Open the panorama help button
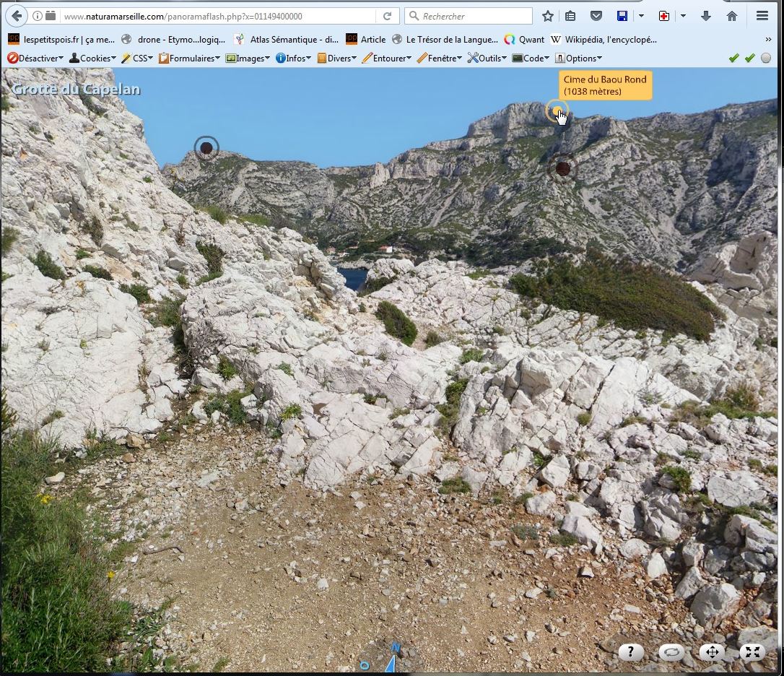 tap(630, 652)
